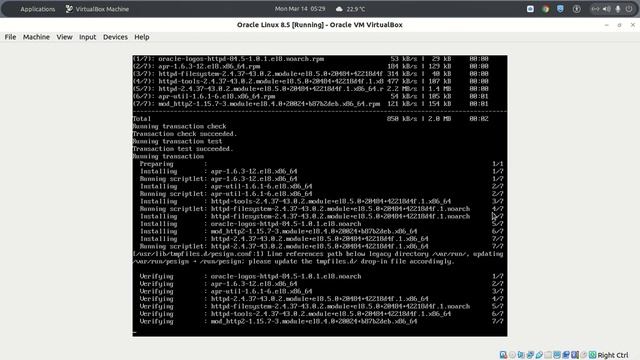Viewport: 640px width, 360px height.
Task: Click the VirtualBox window title text
Action: coord(320,24)
